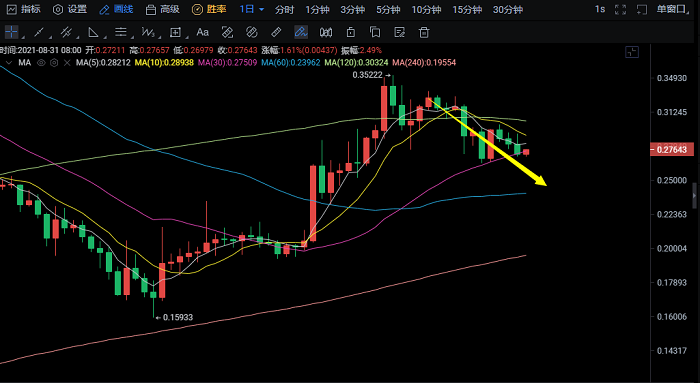Viewport: 700px width, 383px height.
Task: Open the 指标 indicators menu
Action: click(x=24, y=9)
